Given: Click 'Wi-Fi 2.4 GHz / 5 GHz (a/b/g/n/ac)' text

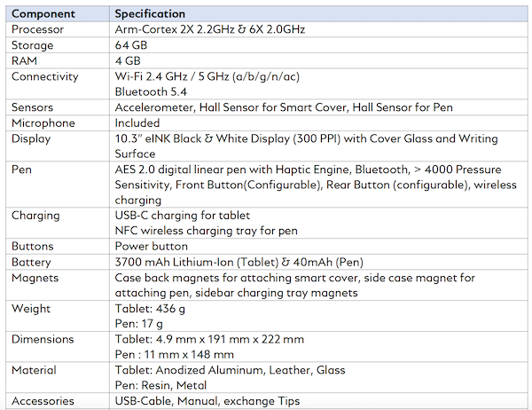Looking at the screenshot, I should click(x=207, y=76).
